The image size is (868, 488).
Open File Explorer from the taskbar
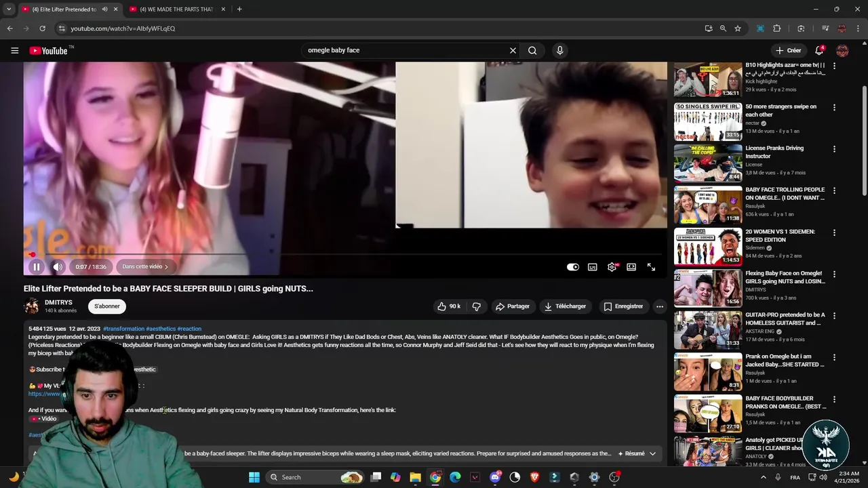415,477
